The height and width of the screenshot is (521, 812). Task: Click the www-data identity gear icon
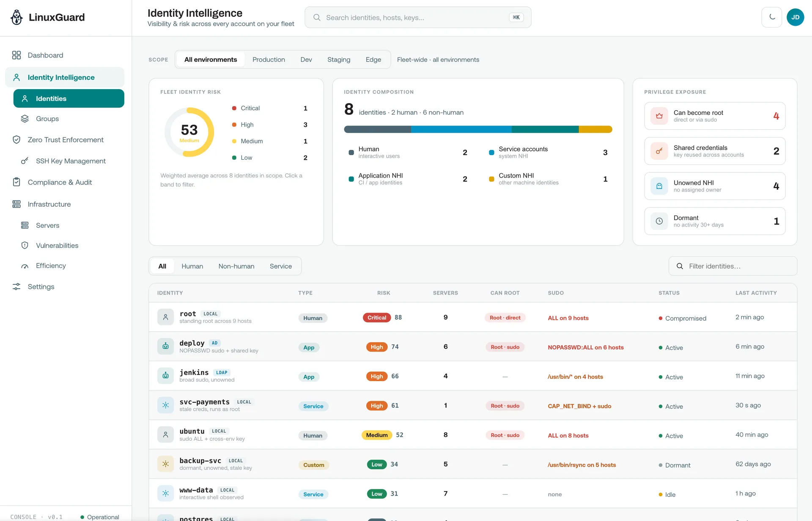(165, 493)
